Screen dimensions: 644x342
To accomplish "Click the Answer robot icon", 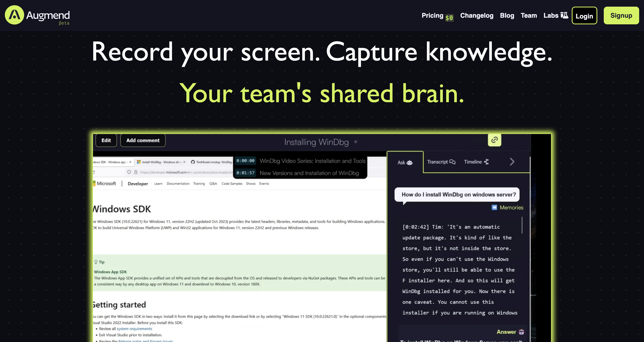I will click(521, 332).
